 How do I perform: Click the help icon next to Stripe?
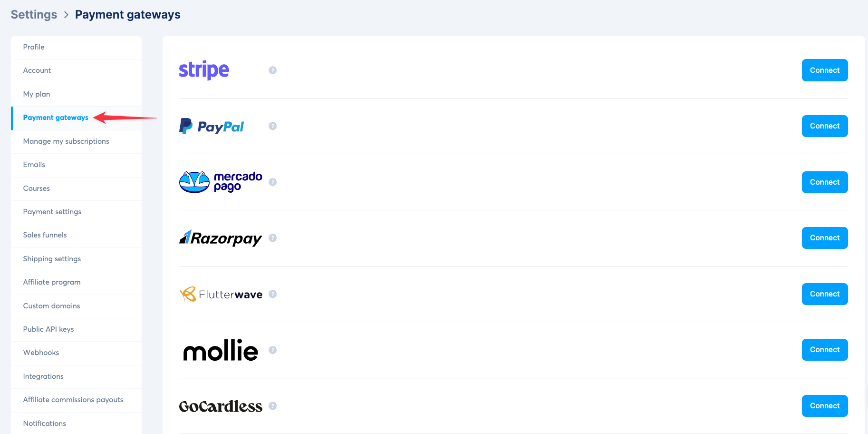[x=272, y=70]
